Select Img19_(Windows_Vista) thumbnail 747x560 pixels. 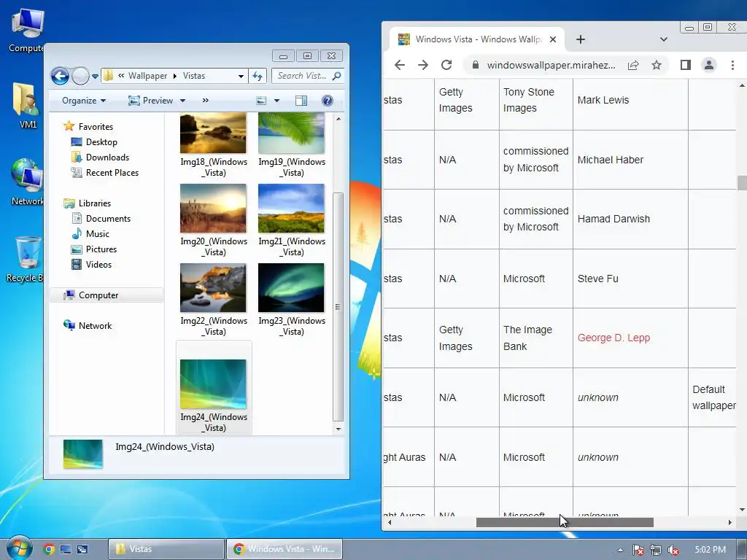[292, 133]
